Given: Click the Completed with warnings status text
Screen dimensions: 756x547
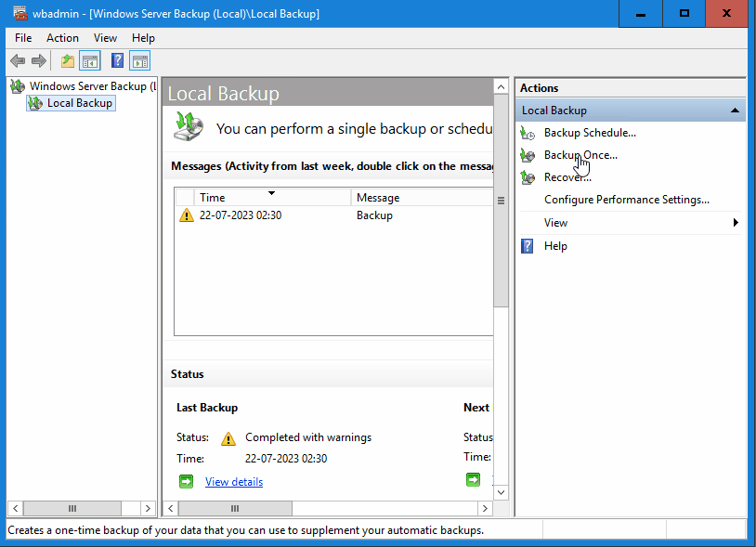Looking at the screenshot, I should (308, 437).
